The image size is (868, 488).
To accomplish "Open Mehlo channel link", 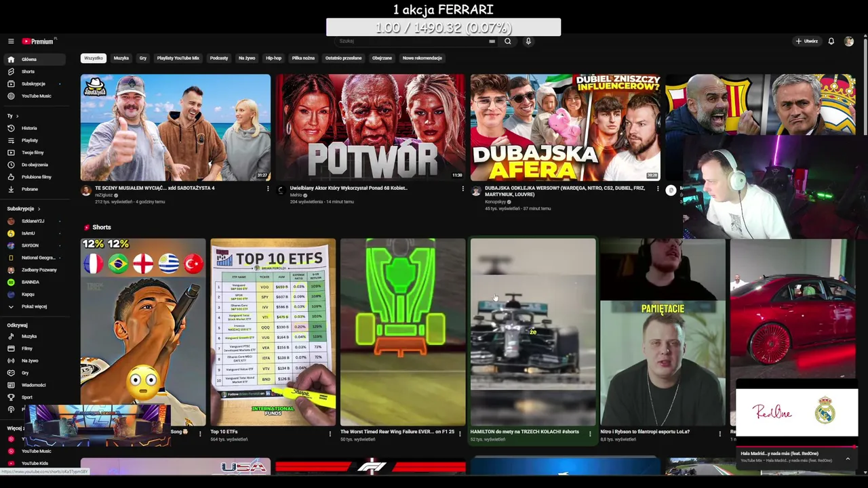I will coord(296,195).
